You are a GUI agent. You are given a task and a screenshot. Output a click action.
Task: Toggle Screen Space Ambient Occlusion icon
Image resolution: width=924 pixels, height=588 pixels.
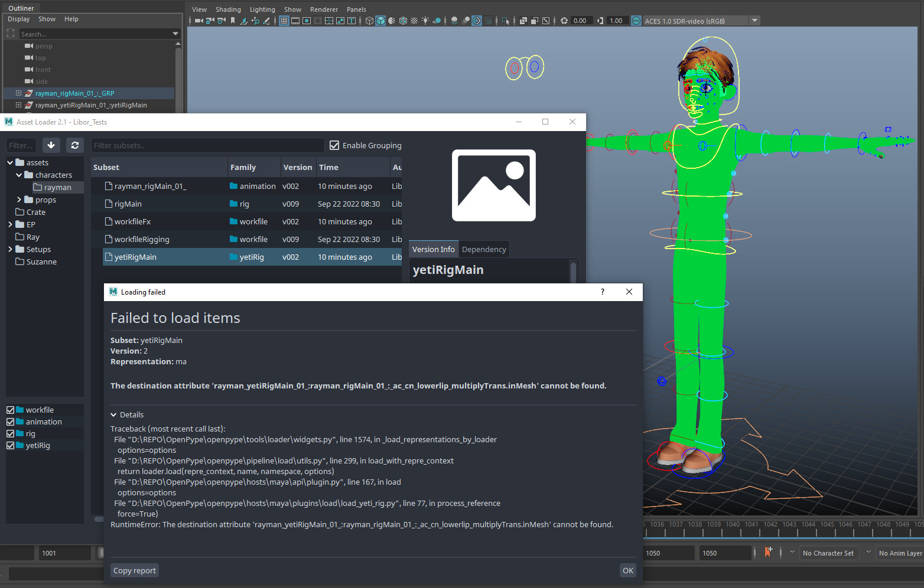click(454, 21)
